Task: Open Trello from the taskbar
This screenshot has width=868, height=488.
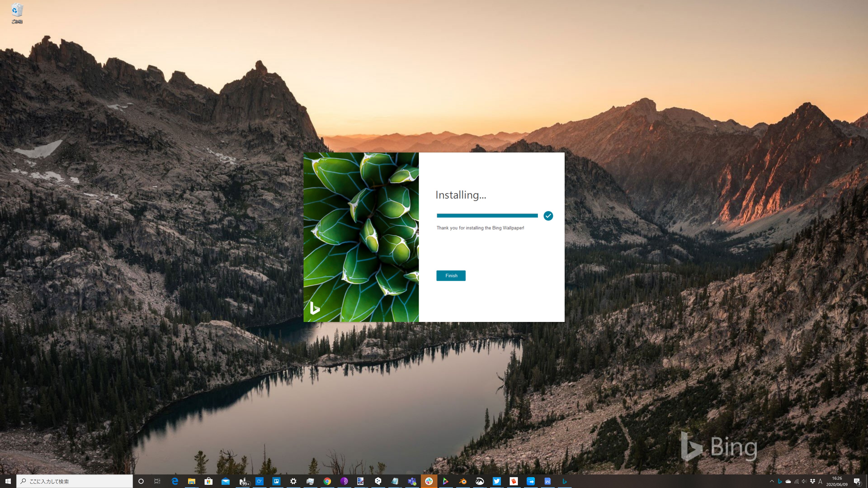Action: coord(276,481)
